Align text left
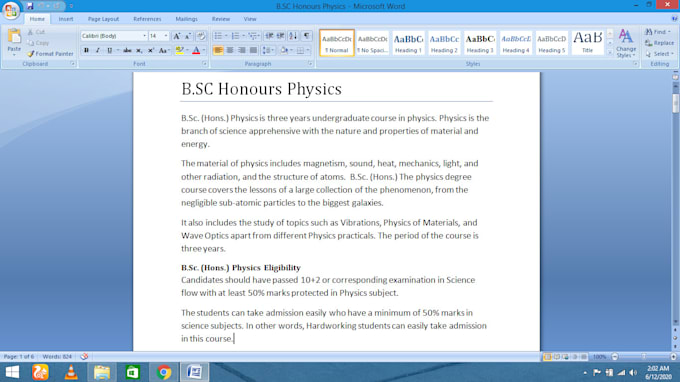The width and height of the screenshot is (680, 382). 218,50
